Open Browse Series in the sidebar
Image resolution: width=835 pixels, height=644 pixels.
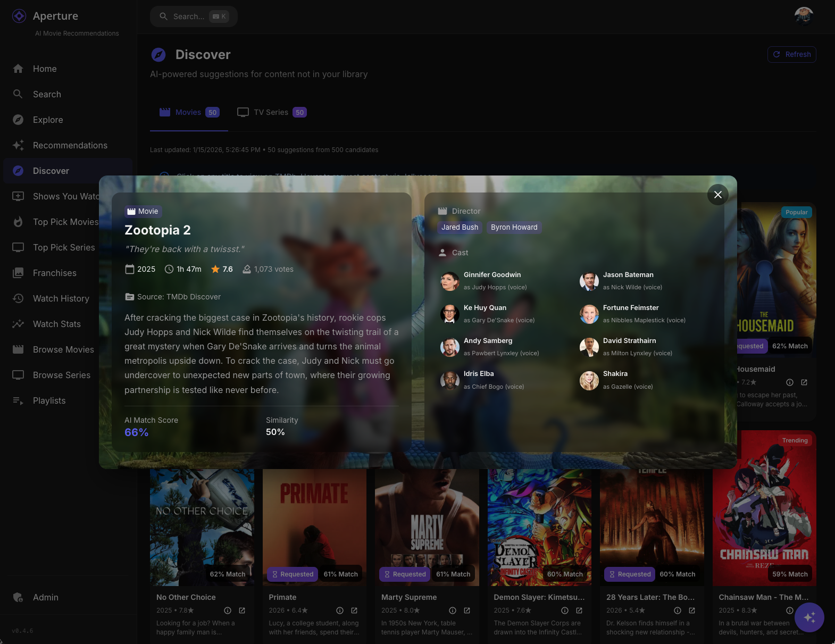pyautogui.click(x=62, y=375)
